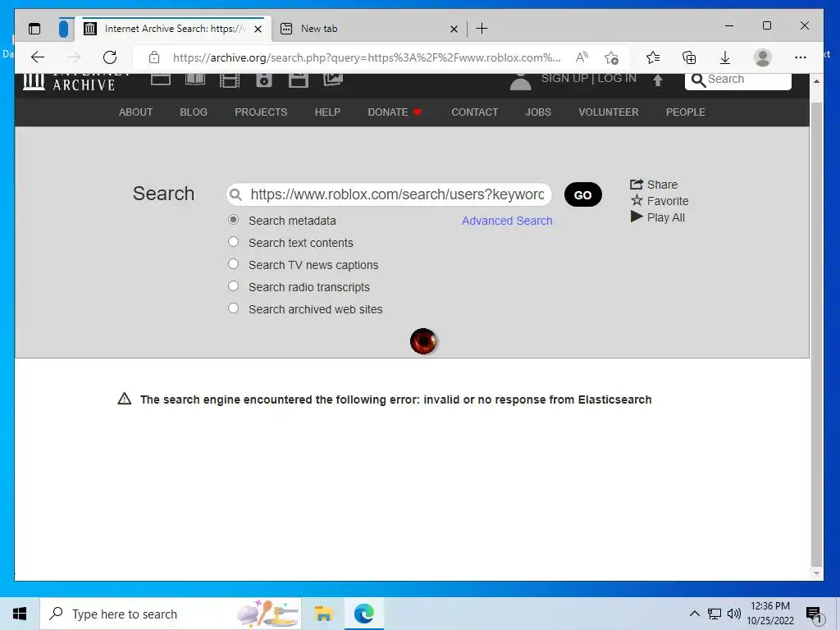This screenshot has width=840, height=630.
Task: Open the VOLUNTEER menu item
Action: click(x=608, y=112)
